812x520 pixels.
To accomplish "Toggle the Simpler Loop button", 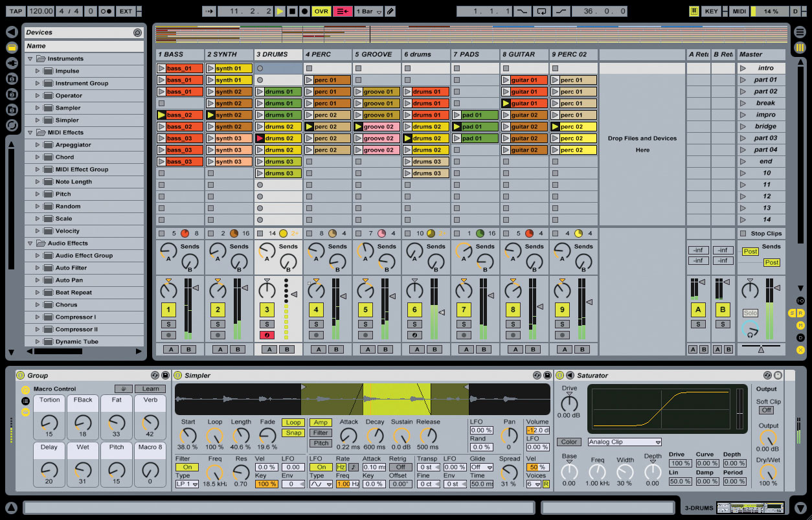I will pyautogui.click(x=293, y=422).
